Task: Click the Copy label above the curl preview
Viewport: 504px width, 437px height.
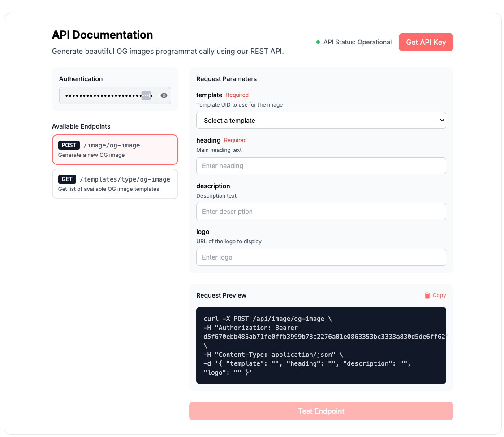Action: pyautogui.click(x=439, y=295)
